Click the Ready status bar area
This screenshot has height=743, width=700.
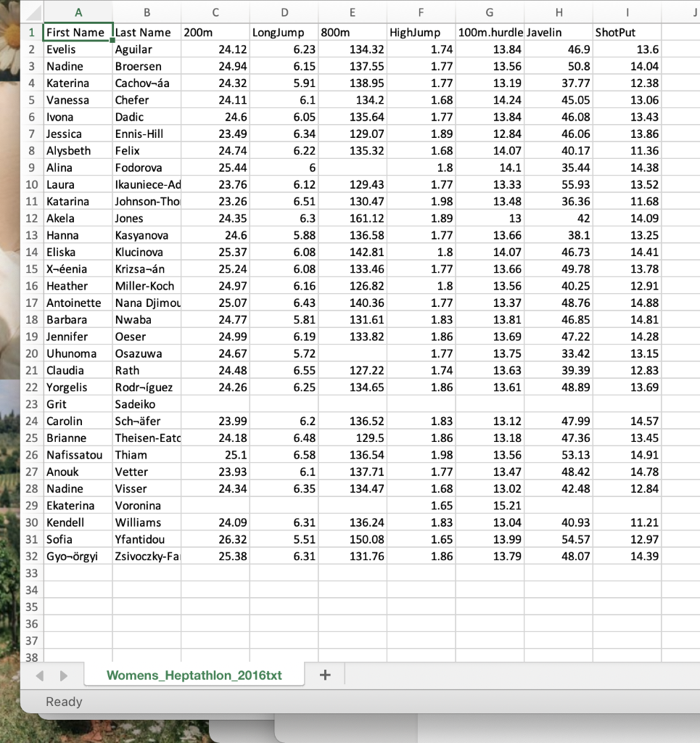[64, 701]
